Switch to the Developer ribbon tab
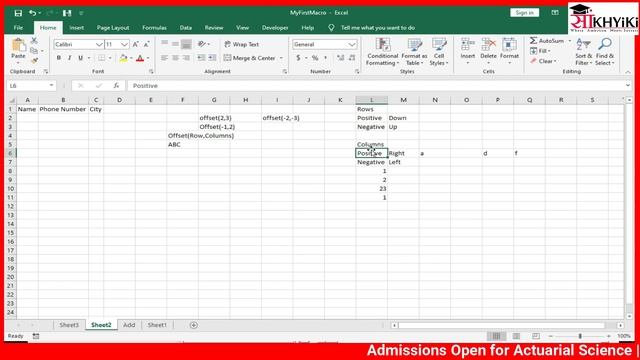Viewport: 640px width, 360px height. click(x=275, y=28)
